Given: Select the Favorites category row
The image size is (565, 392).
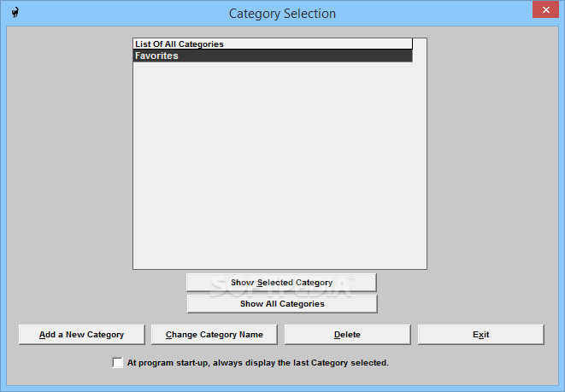Looking at the screenshot, I should click(273, 56).
